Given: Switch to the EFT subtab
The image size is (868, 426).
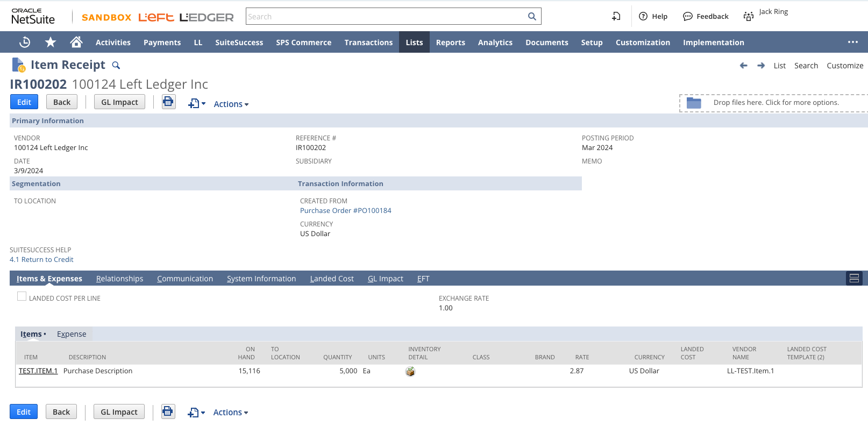Looking at the screenshot, I should [x=423, y=278].
